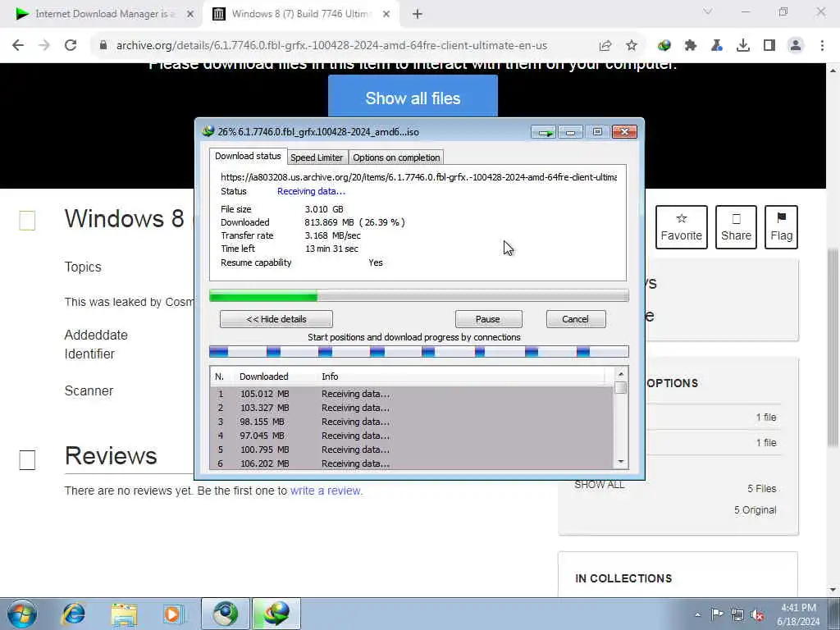The width and height of the screenshot is (840, 630).
Task: Open the Chrome extensions puzzle icon
Action: [691, 46]
